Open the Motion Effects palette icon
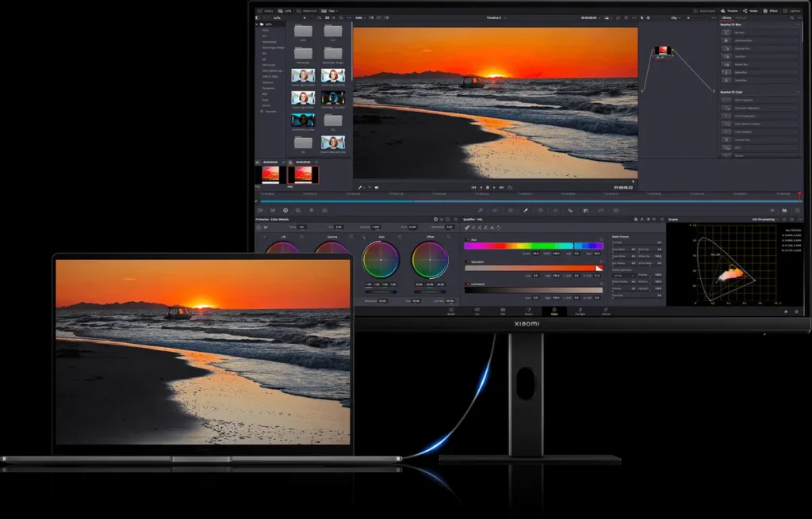 324,211
